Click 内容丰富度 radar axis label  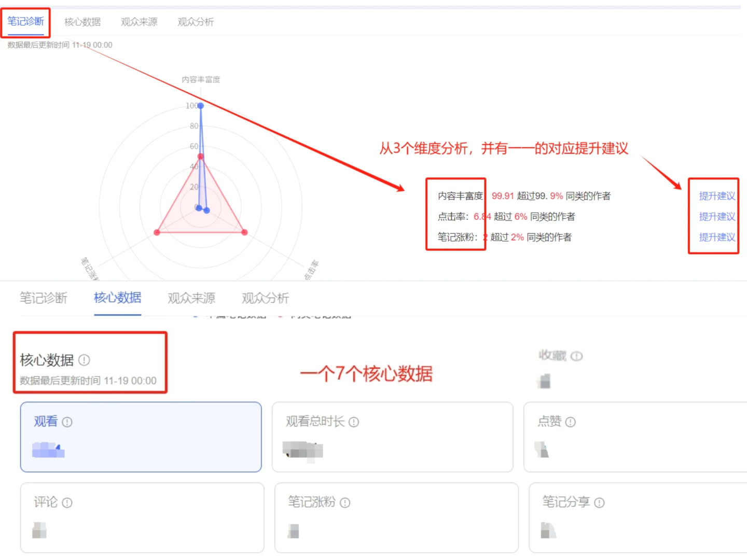point(201,80)
